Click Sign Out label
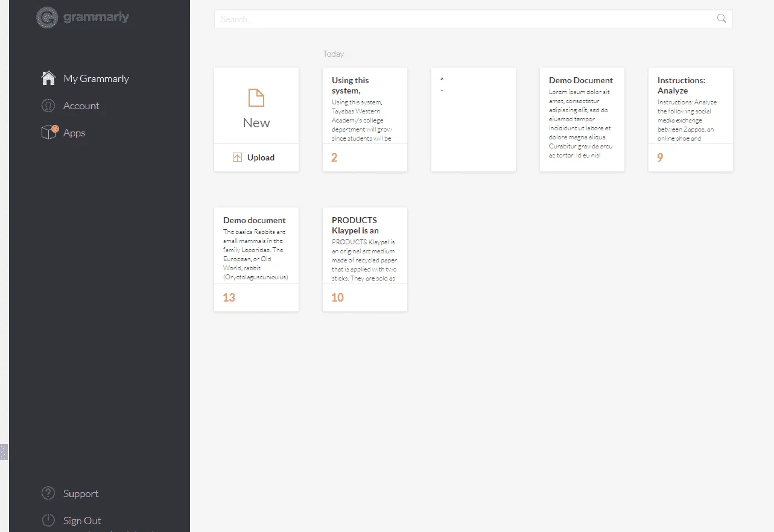Image resolution: width=774 pixels, height=532 pixels. point(82,521)
